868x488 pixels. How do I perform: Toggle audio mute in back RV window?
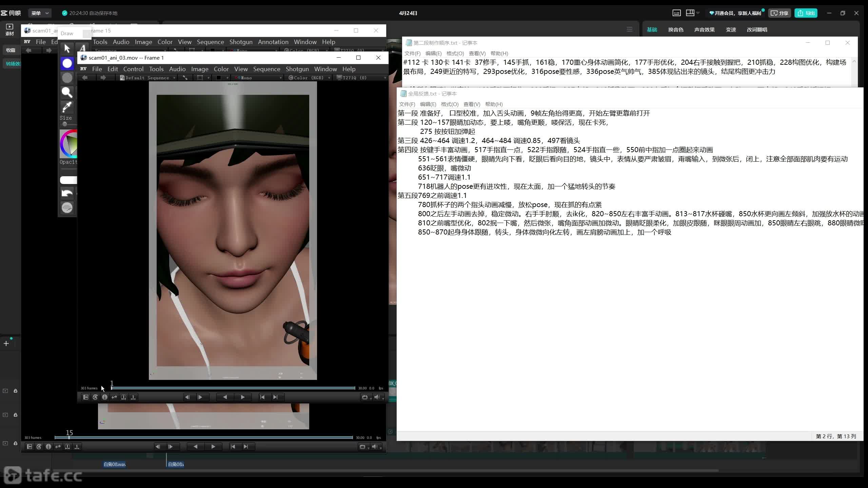click(x=375, y=447)
